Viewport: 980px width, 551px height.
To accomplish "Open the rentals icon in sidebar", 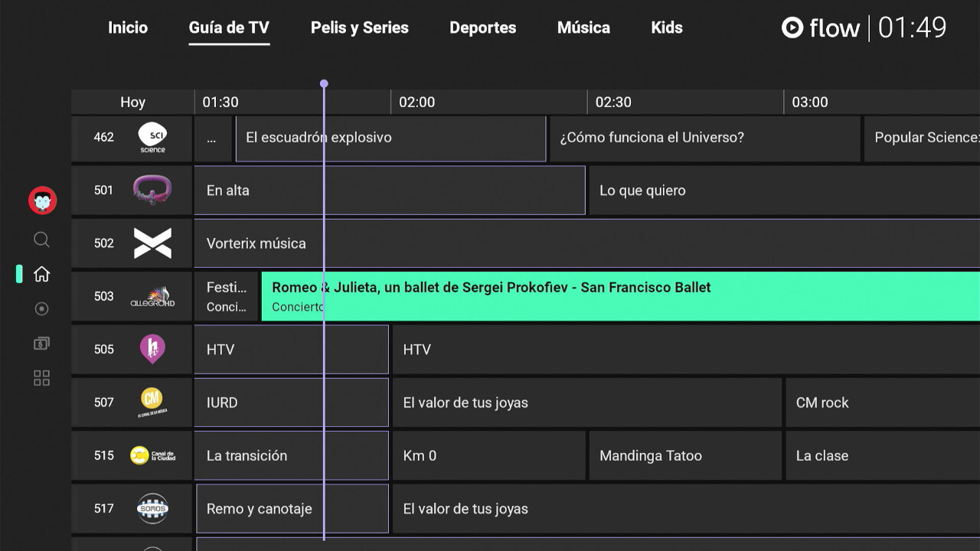I will point(42,344).
